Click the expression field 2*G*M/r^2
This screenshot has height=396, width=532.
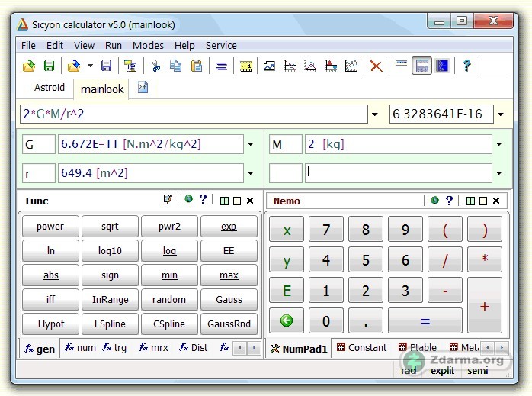pyautogui.click(x=194, y=114)
